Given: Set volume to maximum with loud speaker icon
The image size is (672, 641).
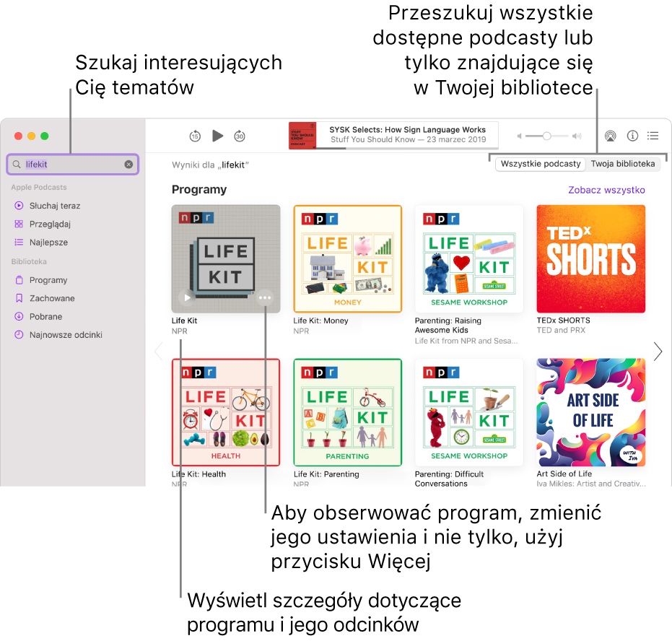Looking at the screenshot, I should click(x=577, y=136).
